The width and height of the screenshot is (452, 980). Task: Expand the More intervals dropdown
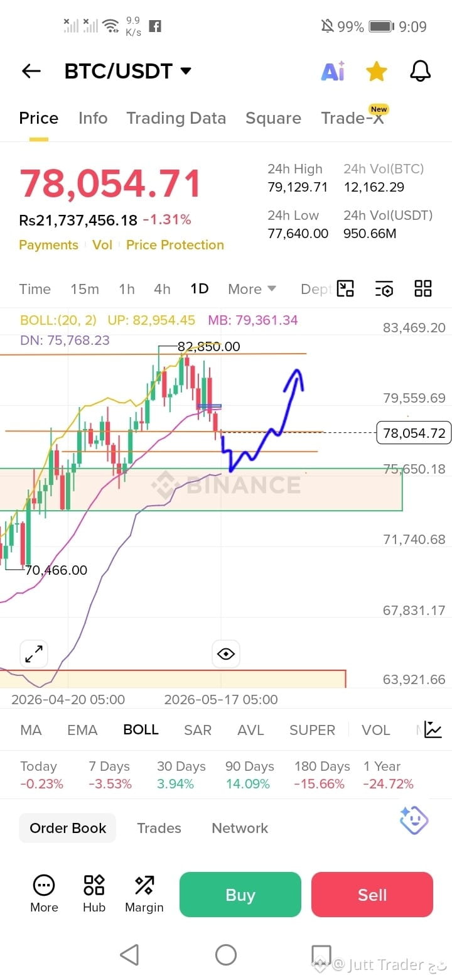coord(252,289)
